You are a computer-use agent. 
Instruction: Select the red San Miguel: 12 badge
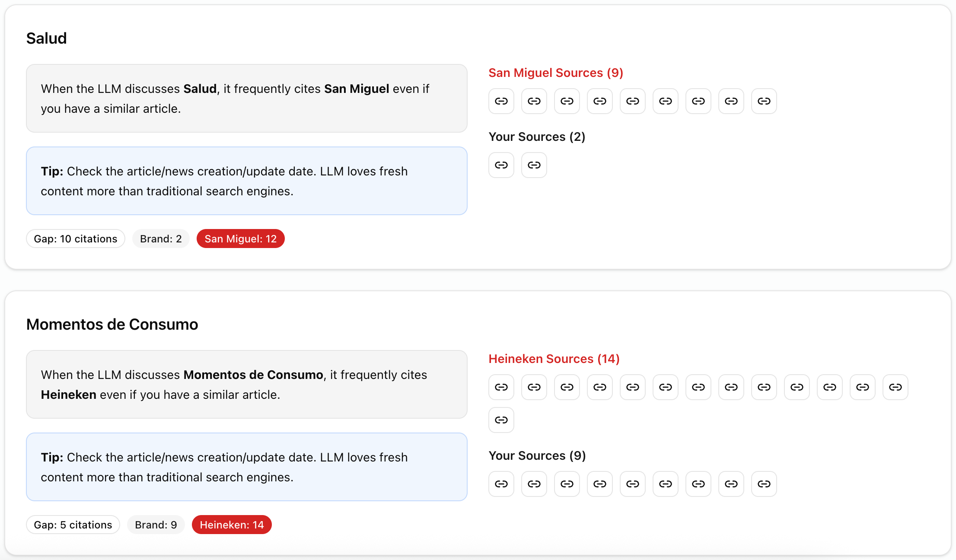point(240,238)
